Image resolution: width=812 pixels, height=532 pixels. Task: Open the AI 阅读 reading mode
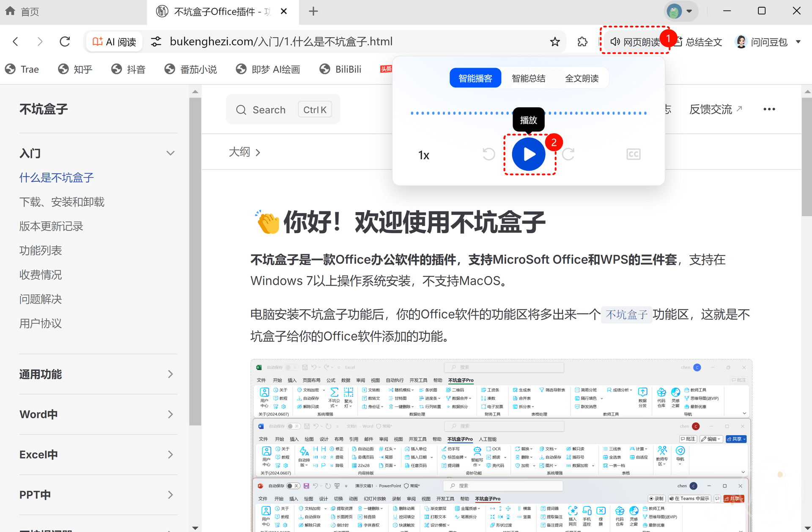[x=114, y=41]
